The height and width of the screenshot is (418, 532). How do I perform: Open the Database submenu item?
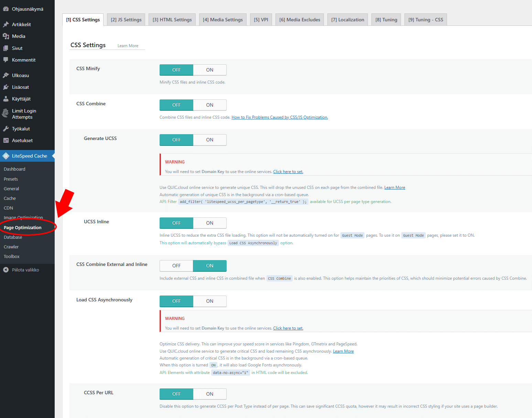[x=13, y=237]
